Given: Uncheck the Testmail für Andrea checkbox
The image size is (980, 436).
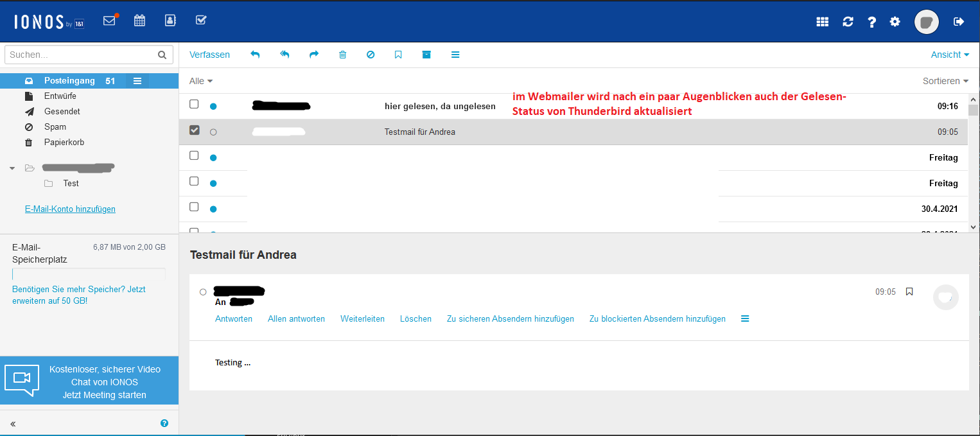Looking at the screenshot, I should tap(194, 130).
